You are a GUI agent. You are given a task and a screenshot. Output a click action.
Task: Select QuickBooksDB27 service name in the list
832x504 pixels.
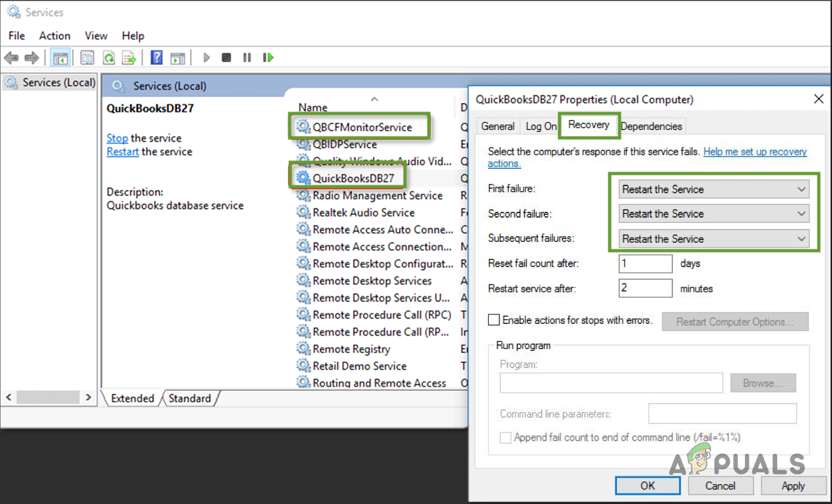click(x=353, y=178)
